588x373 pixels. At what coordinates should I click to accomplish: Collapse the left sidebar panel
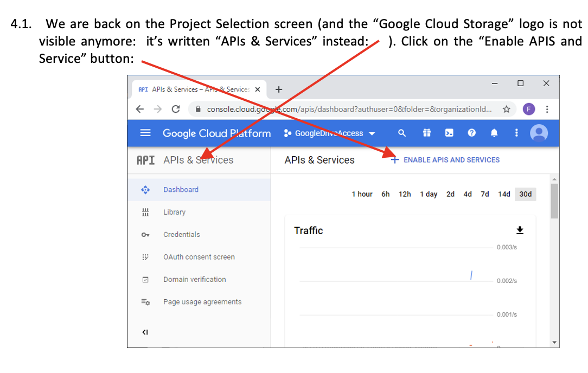[x=145, y=332]
